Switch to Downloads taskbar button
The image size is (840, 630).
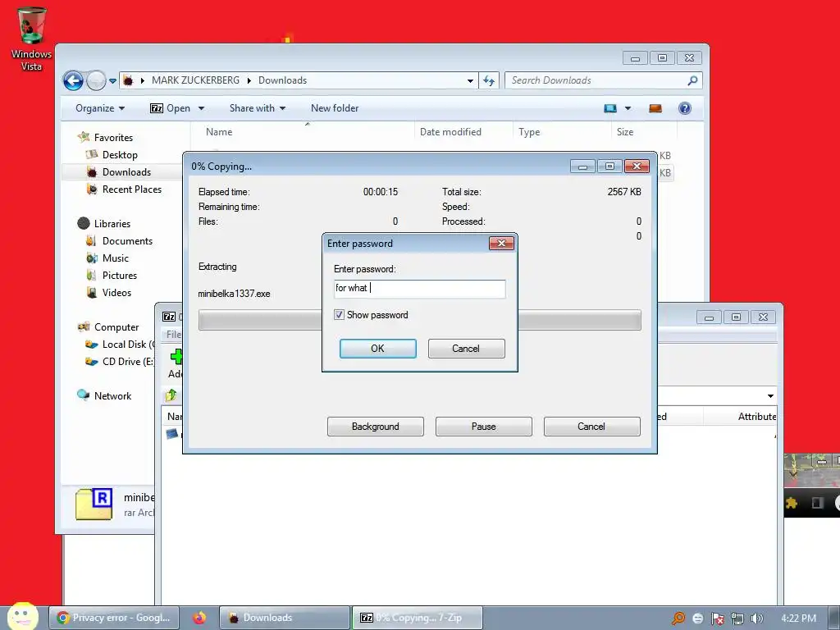(285, 618)
